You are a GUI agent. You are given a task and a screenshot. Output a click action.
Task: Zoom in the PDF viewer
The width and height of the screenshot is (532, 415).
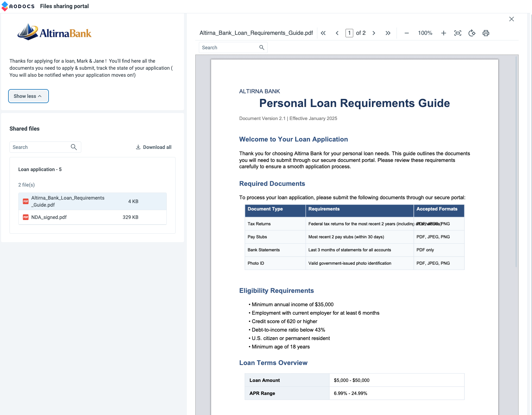pyautogui.click(x=444, y=33)
